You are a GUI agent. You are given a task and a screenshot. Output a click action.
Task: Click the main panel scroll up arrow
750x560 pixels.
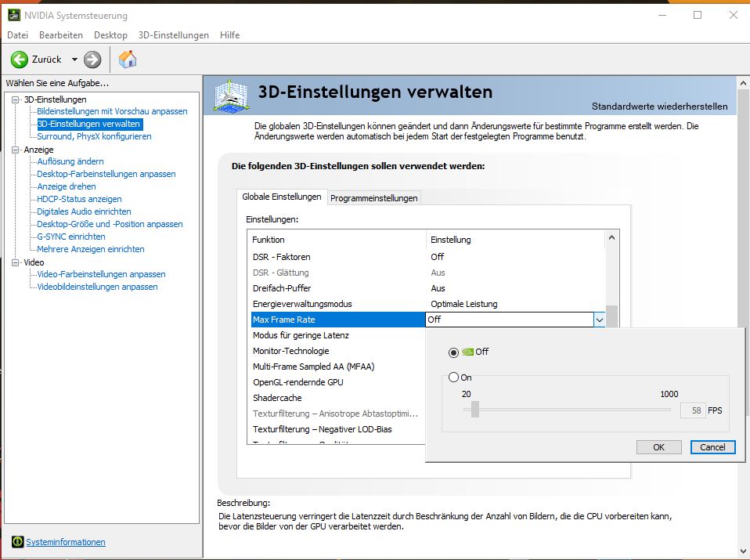[743, 83]
